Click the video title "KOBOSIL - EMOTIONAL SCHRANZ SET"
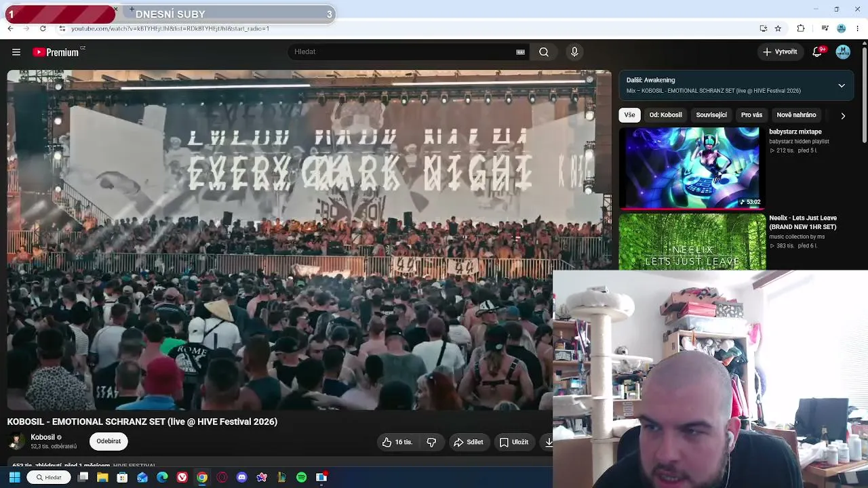 coord(142,422)
